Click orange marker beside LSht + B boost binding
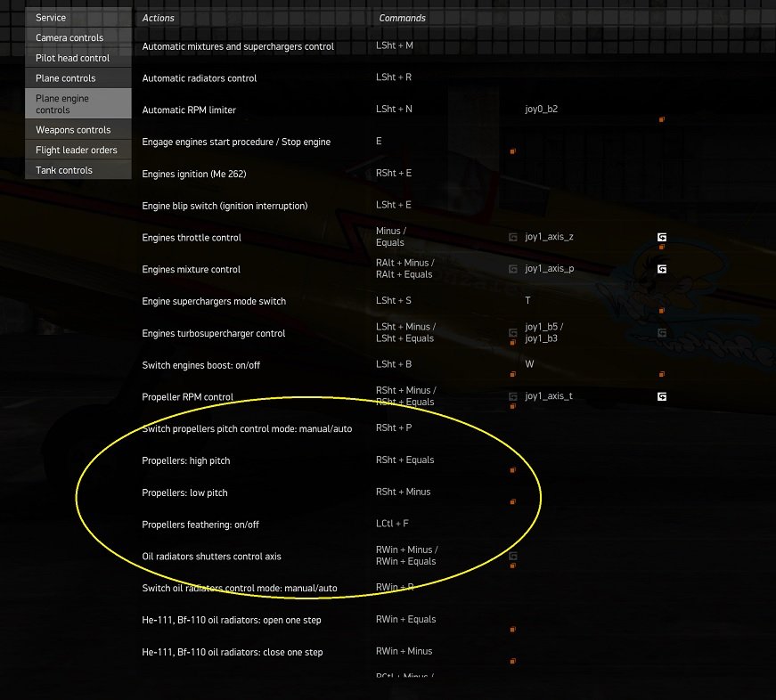776x700 pixels. (x=512, y=374)
